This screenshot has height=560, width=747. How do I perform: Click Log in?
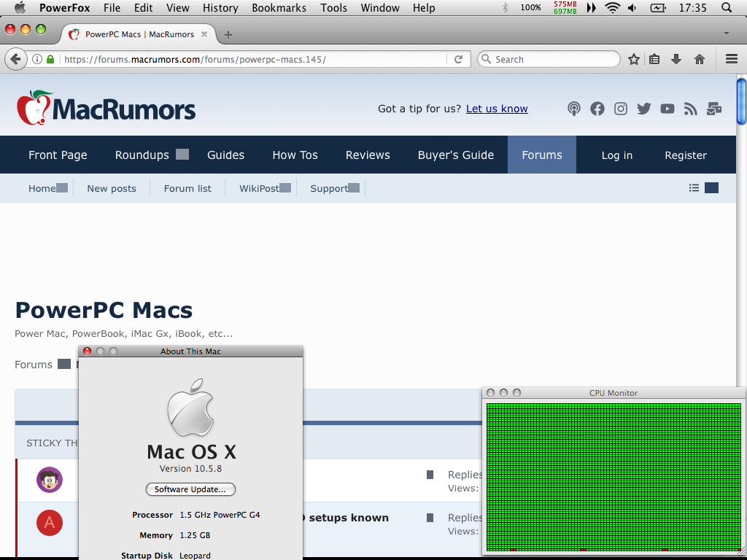(x=617, y=155)
